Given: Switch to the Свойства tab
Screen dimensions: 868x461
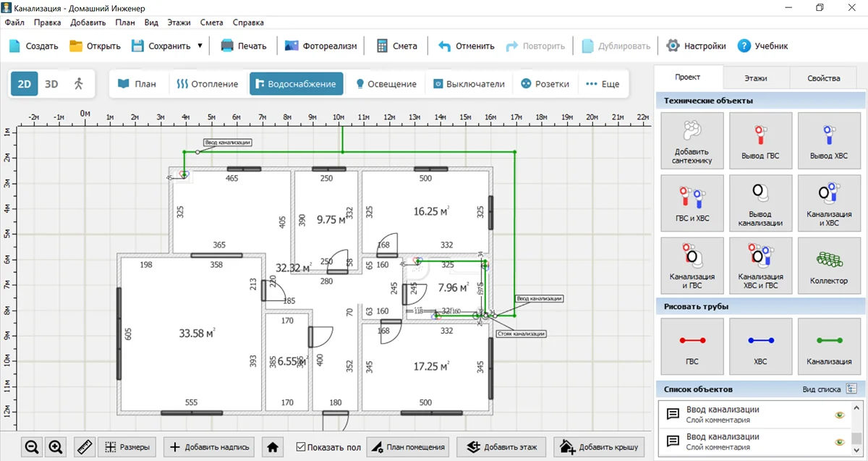Looking at the screenshot, I should (x=823, y=78).
